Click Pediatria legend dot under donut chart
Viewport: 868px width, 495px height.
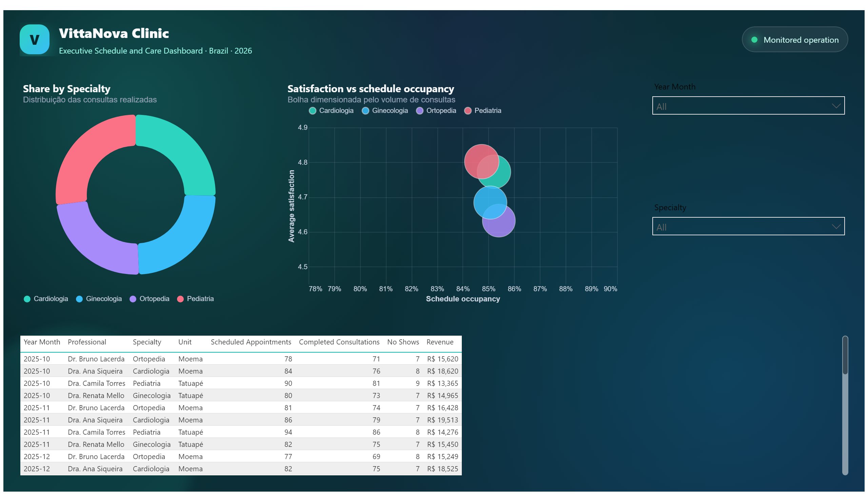180,299
